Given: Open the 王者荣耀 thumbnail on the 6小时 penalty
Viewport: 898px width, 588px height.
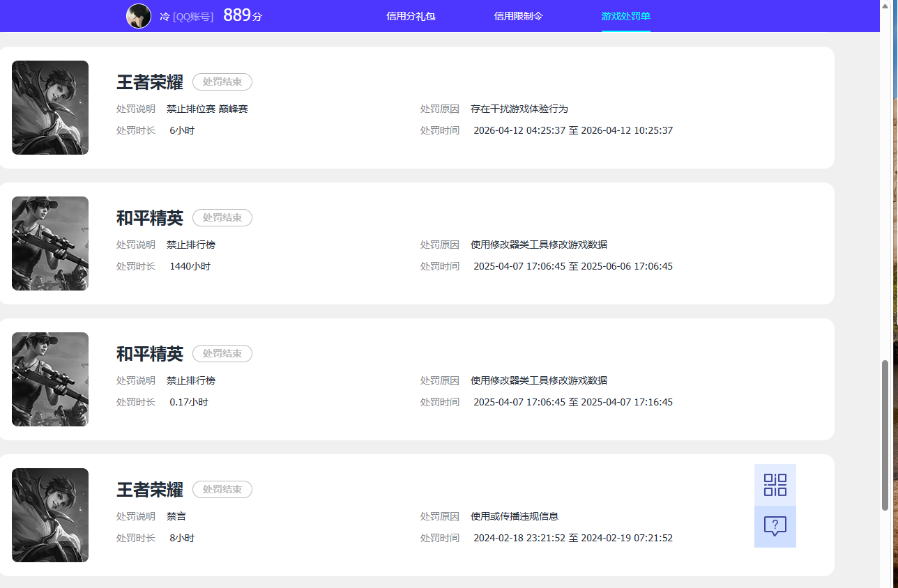Looking at the screenshot, I should (50, 107).
